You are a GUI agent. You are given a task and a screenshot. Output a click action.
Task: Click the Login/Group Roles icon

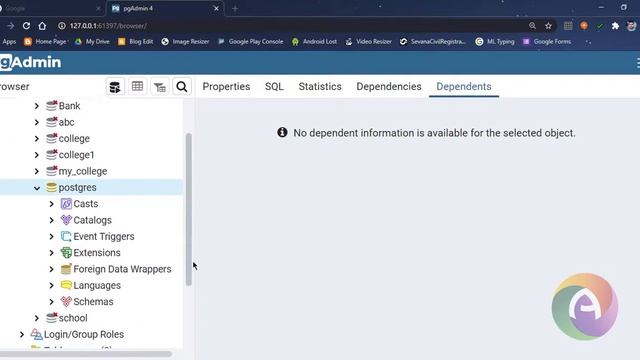point(36,334)
